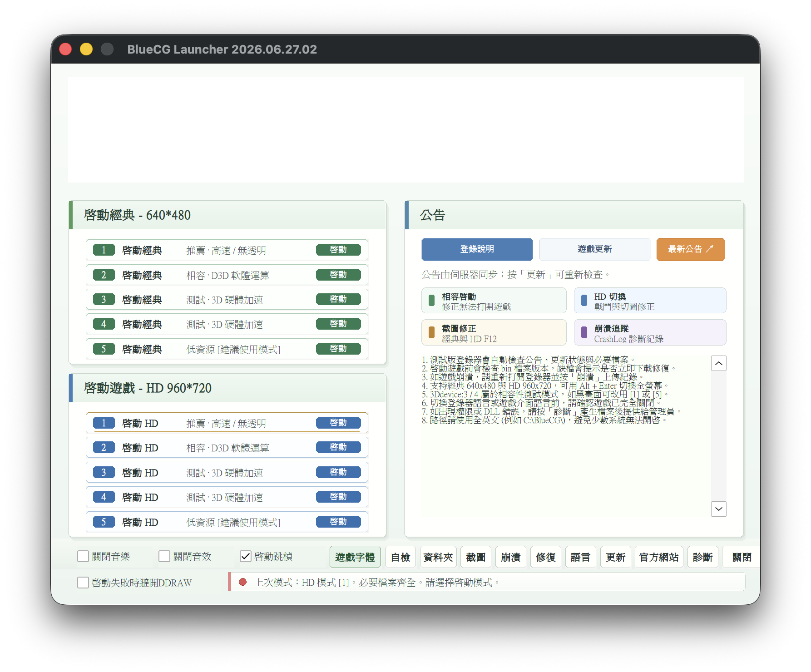Click announcement line 1 about 測試版登錄器
This screenshot has width=811, height=672.
point(529,360)
